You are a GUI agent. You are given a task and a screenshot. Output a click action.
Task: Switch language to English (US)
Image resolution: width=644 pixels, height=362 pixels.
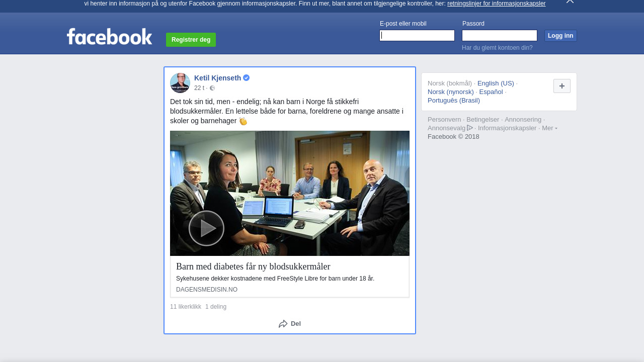(496, 83)
